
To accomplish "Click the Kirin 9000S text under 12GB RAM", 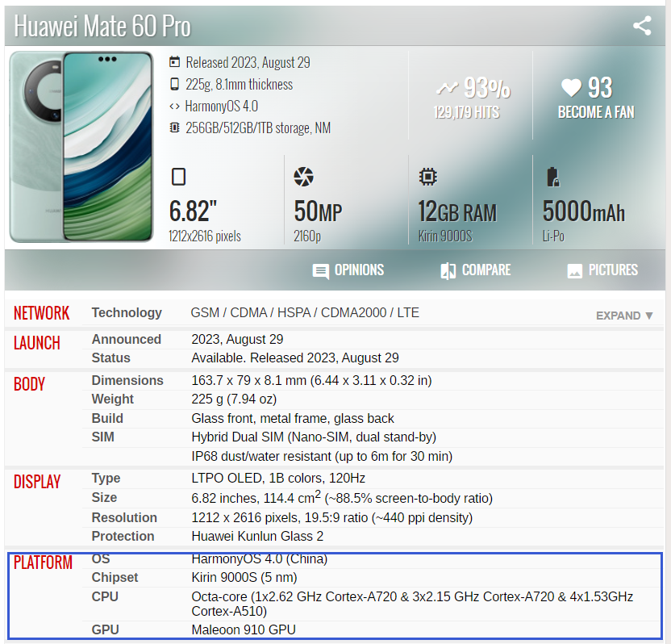I will point(445,236).
